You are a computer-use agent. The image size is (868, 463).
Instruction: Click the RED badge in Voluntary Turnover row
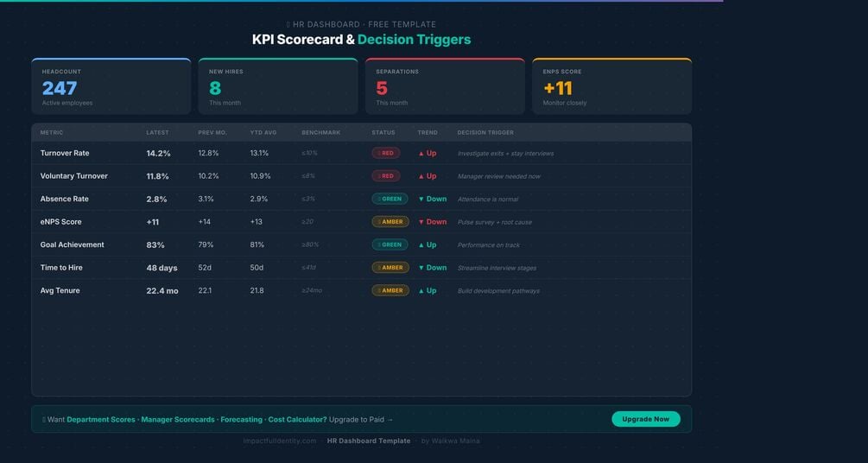(386, 176)
